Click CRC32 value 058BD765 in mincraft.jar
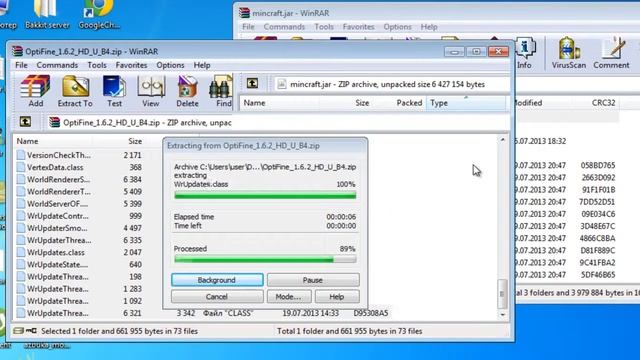The image size is (640, 360). (x=598, y=165)
